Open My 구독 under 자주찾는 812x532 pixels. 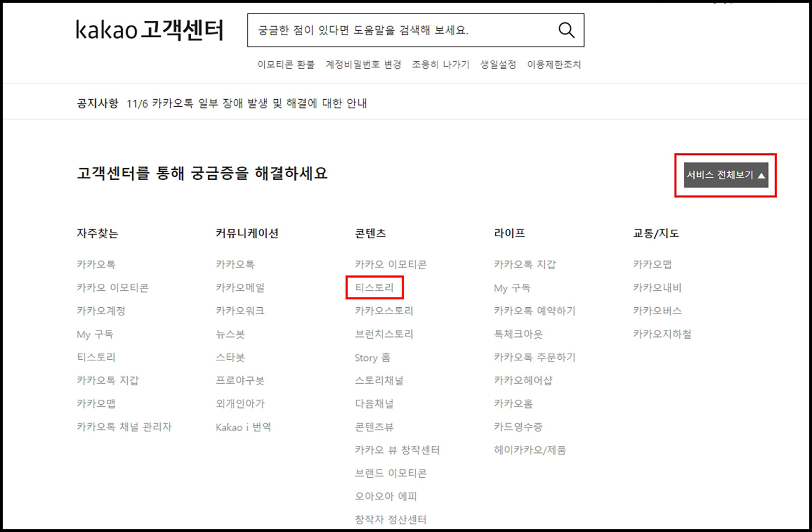pos(95,334)
